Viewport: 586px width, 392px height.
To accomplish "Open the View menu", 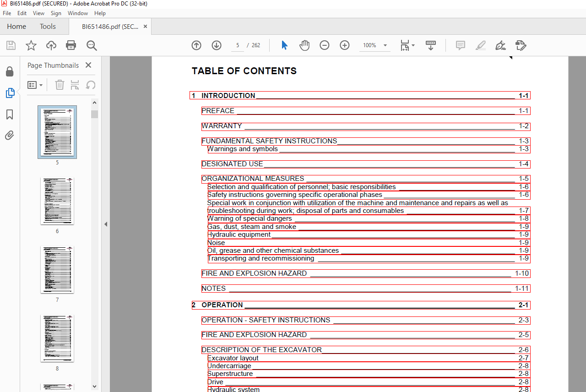I will click(x=39, y=13).
